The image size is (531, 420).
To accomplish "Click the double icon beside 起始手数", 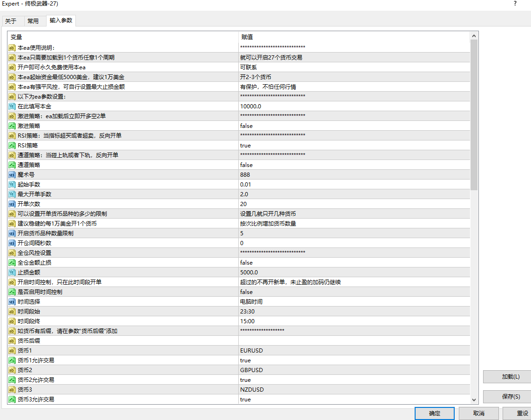I will tap(12, 185).
